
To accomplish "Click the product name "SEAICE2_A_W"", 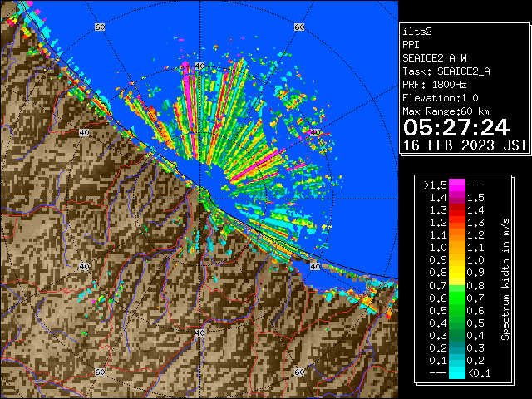I will click(435, 58).
